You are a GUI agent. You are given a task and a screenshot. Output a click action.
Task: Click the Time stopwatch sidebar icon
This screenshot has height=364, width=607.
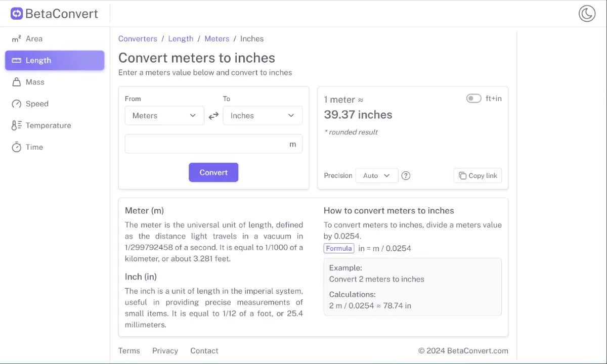pyautogui.click(x=17, y=148)
